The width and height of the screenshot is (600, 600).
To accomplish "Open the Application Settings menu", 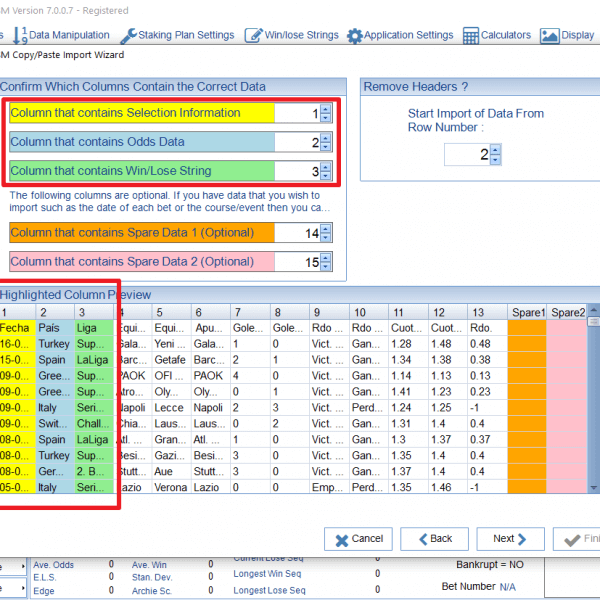I will (400, 36).
